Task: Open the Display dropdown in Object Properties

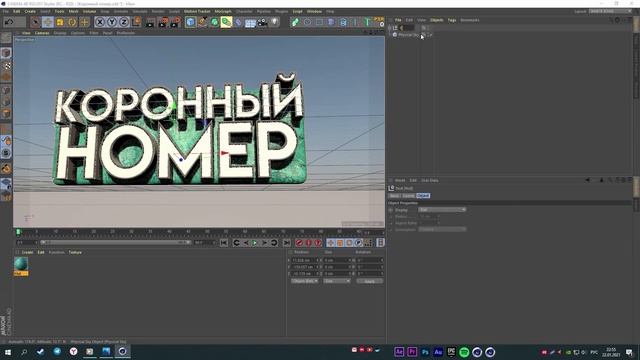Action: [442, 210]
